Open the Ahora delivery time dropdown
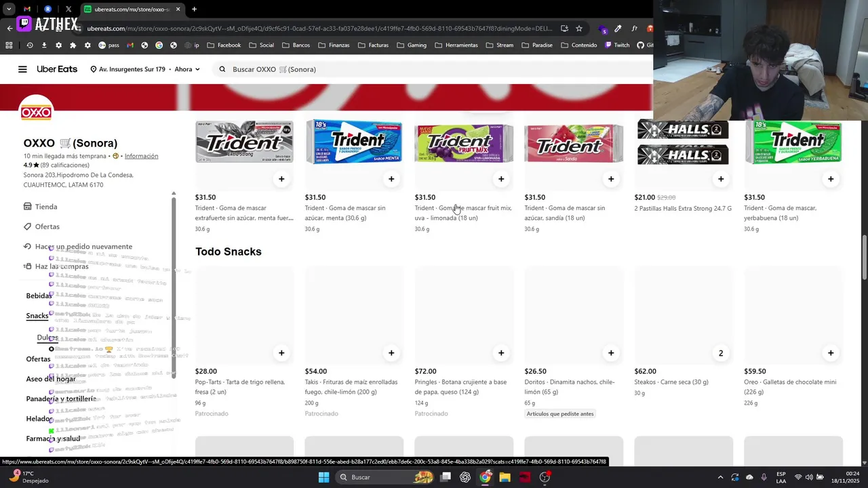 (187, 69)
